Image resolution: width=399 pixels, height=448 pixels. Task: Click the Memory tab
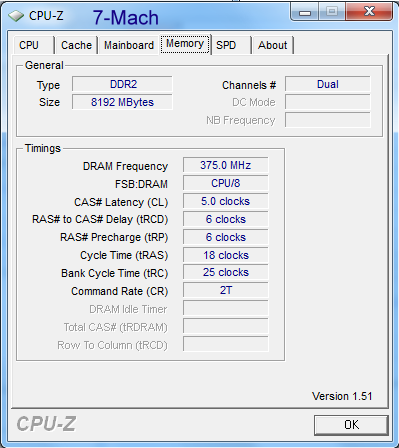click(x=185, y=44)
